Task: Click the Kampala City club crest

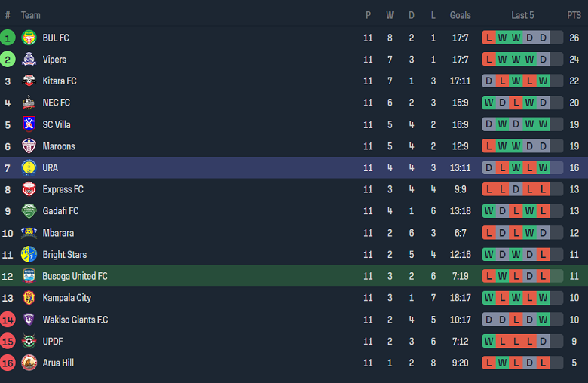Action: point(29,298)
